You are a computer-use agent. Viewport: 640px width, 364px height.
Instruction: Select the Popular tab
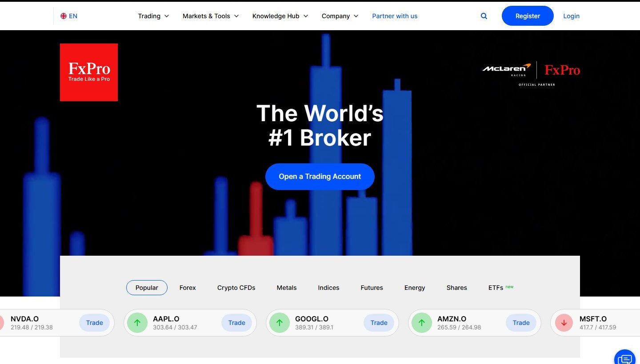tap(147, 288)
